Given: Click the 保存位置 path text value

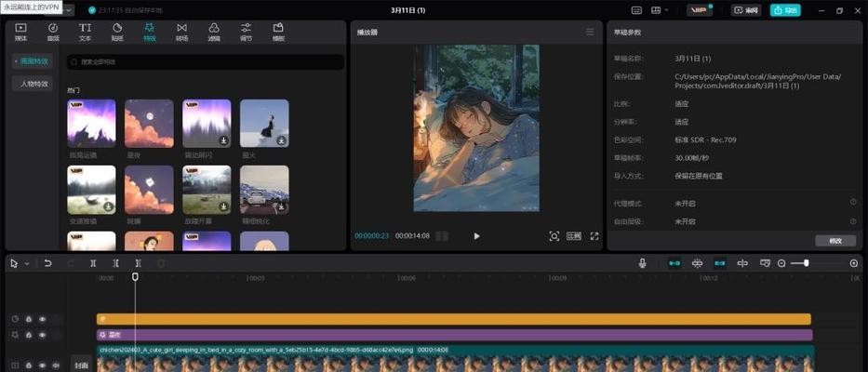Looking at the screenshot, I should click(757, 82).
